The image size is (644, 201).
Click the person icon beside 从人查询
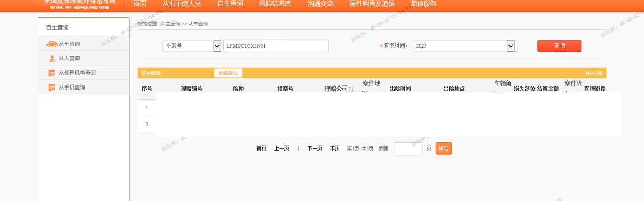click(52, 59)
